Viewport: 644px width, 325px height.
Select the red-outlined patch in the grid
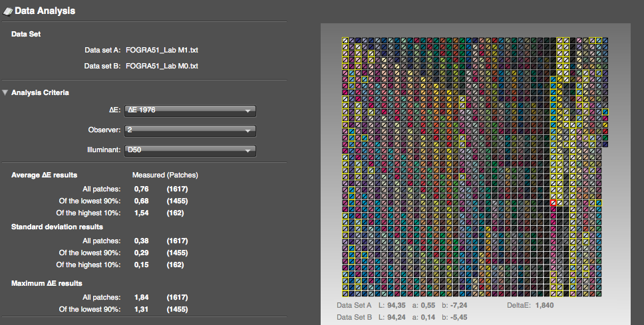point(553,202)
